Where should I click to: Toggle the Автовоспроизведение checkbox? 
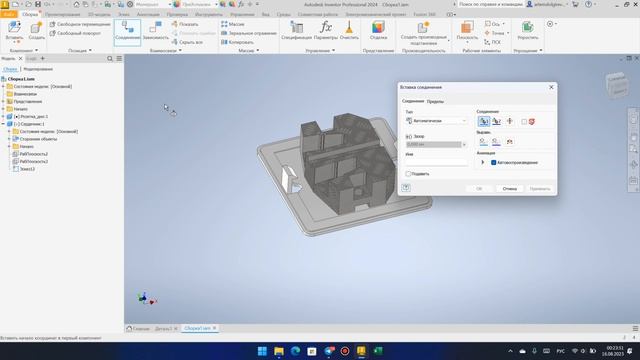[493, 162]
